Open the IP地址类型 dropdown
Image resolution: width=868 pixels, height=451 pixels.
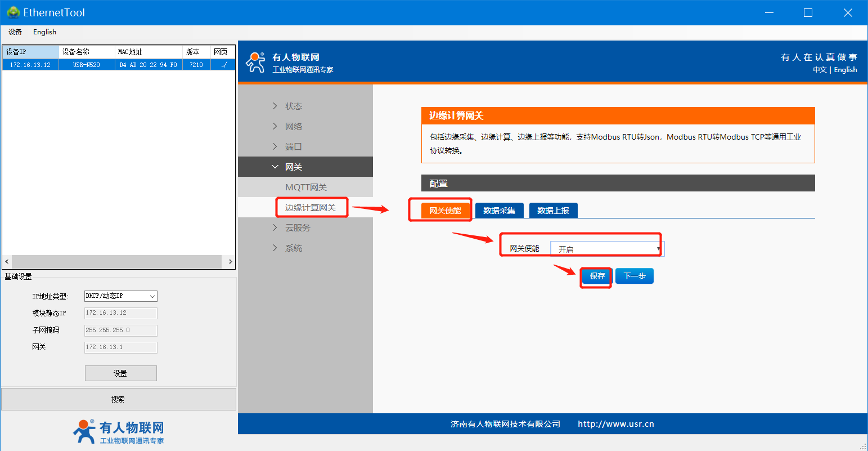(x=120, y=296)
